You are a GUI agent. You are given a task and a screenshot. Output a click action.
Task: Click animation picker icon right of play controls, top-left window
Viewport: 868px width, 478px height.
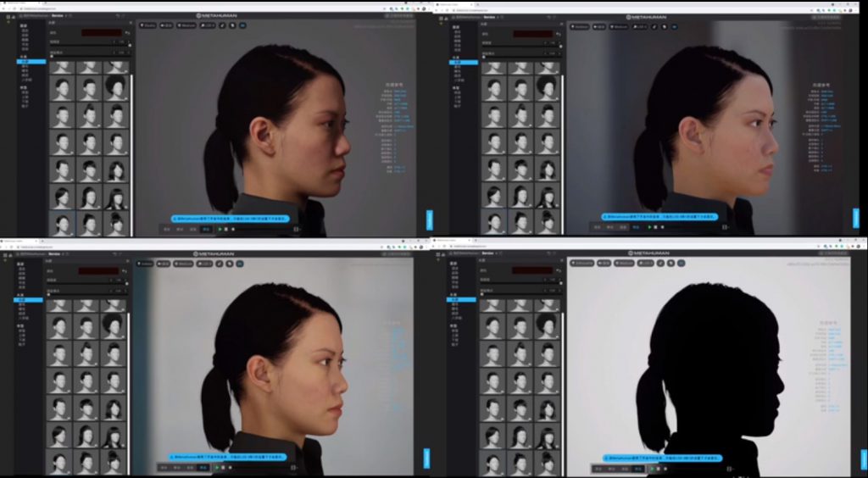click(296, 229)
